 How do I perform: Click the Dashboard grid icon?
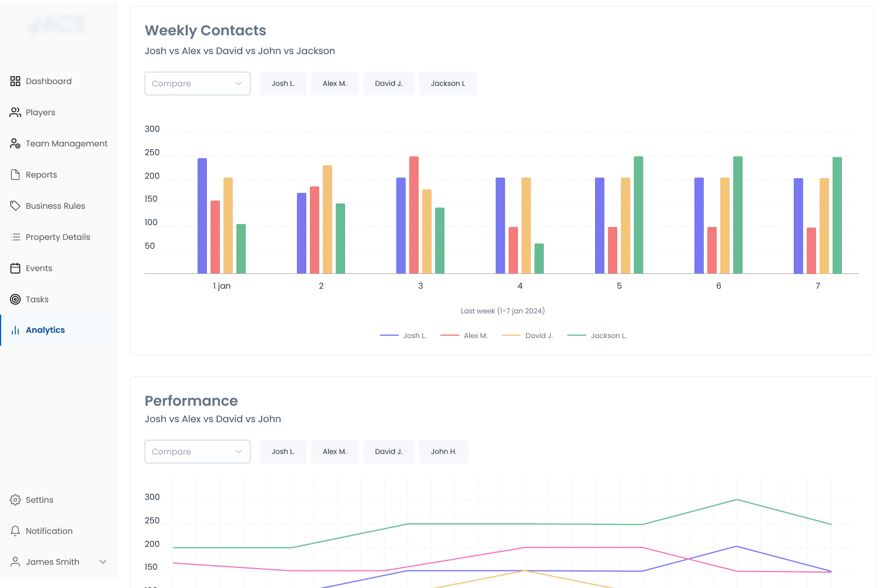pos(15,81)
